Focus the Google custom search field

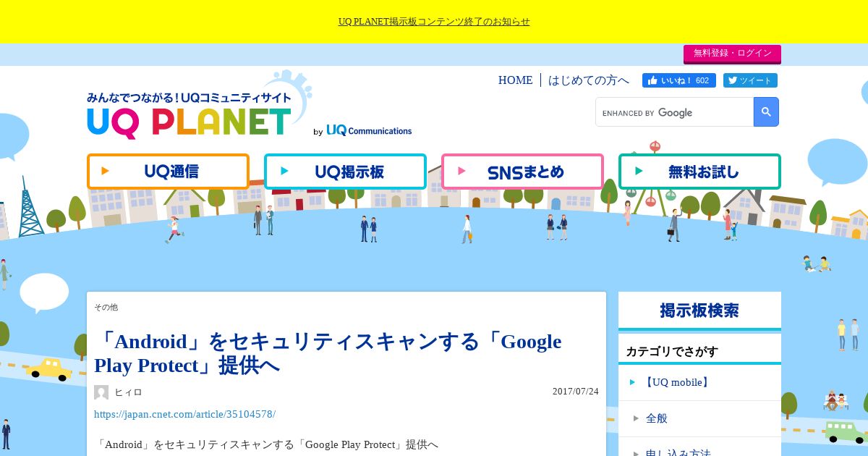675,112
